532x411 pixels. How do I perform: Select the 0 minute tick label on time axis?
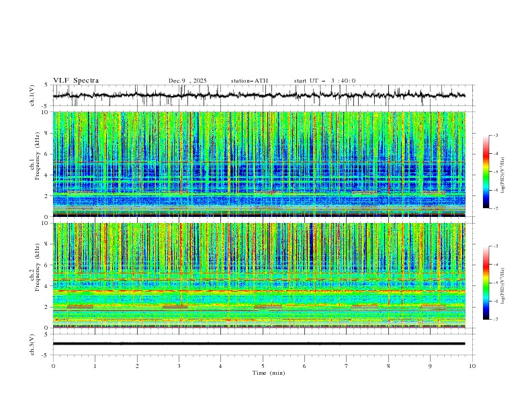click(53, 366)
